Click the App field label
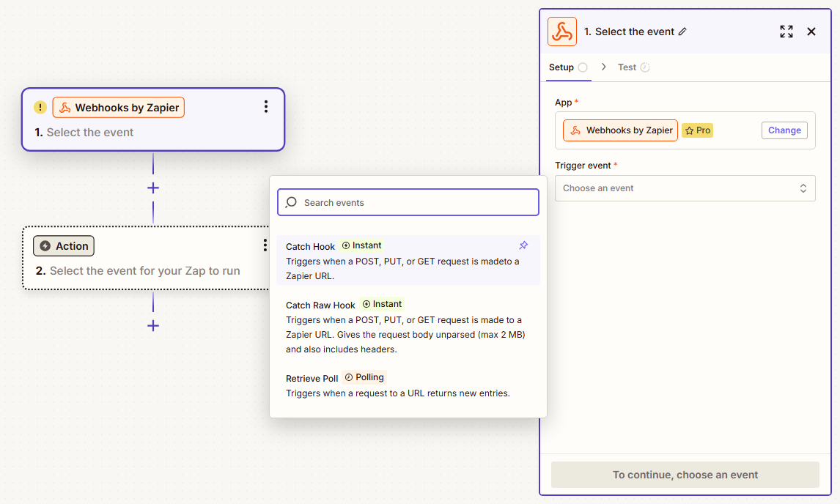The width and height of the screenshot is (840, 504). 563,103
